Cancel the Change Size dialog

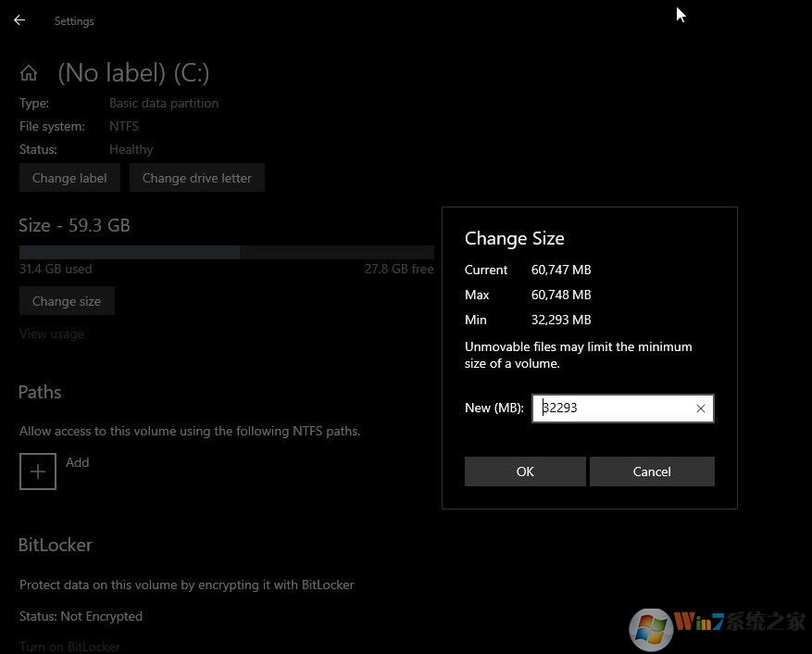[652, 471]
